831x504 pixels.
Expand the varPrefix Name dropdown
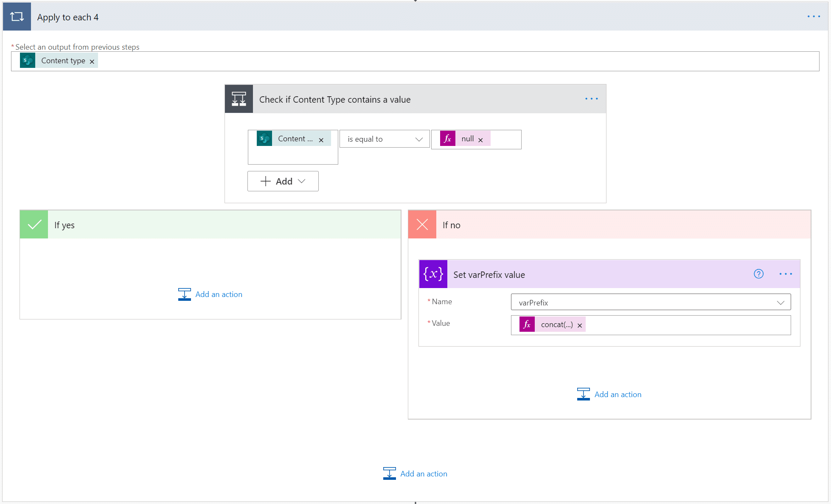point(780,302)
